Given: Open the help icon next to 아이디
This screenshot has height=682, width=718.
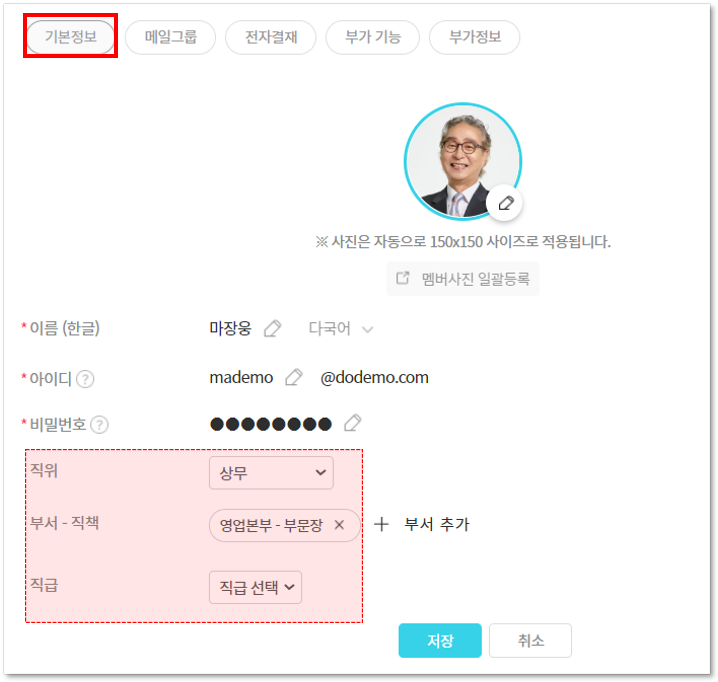Looking at the screenshot, I should pos(86,379).
